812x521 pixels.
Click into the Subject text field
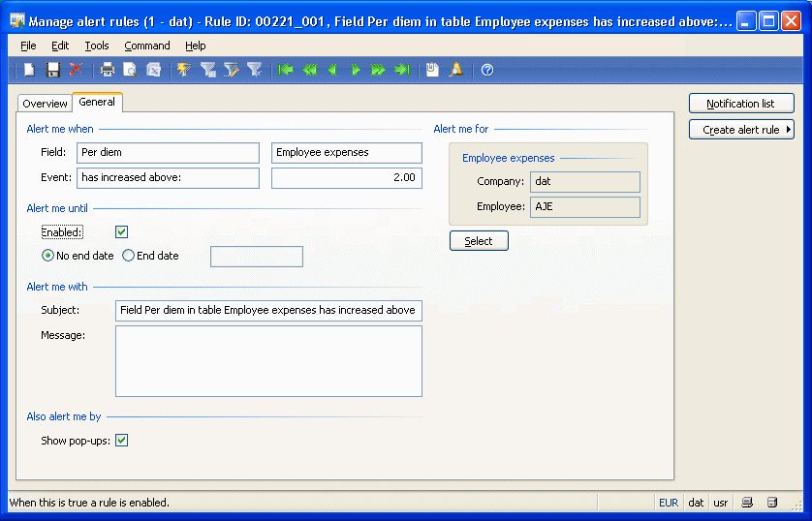tap(268, 311)
